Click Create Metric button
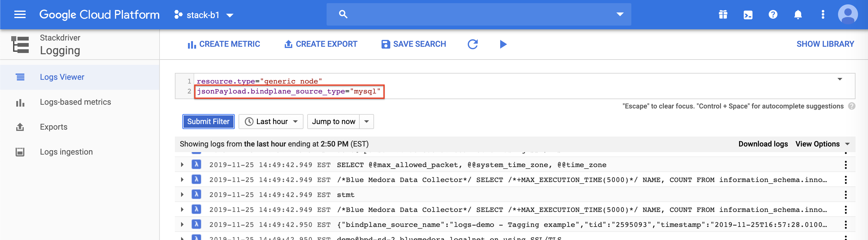Viewport: 868px width, 240px height. (x=224, y=44)
